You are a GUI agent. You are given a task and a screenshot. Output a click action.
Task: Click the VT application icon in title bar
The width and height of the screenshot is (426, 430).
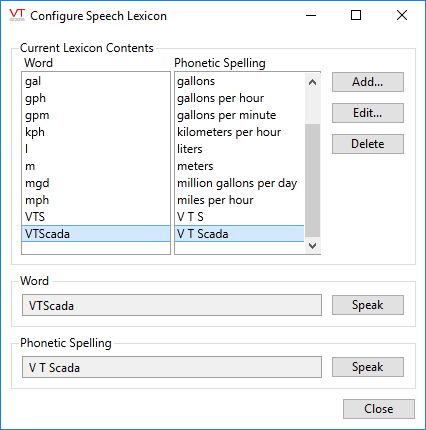click(17, 15)
